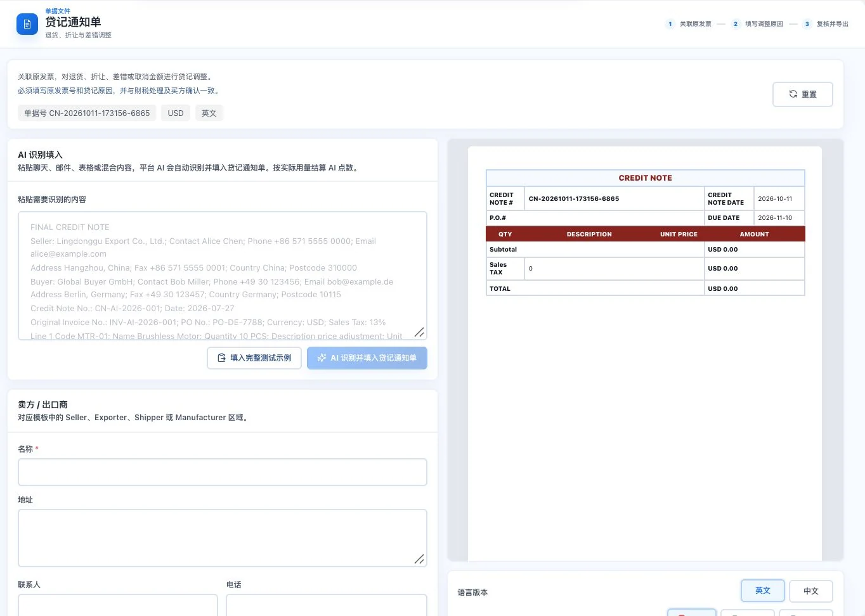Viewport: 865px width, 616px height.
Task: Click the blue document icon beside 贷记通知单
Action: click(27, 24)
